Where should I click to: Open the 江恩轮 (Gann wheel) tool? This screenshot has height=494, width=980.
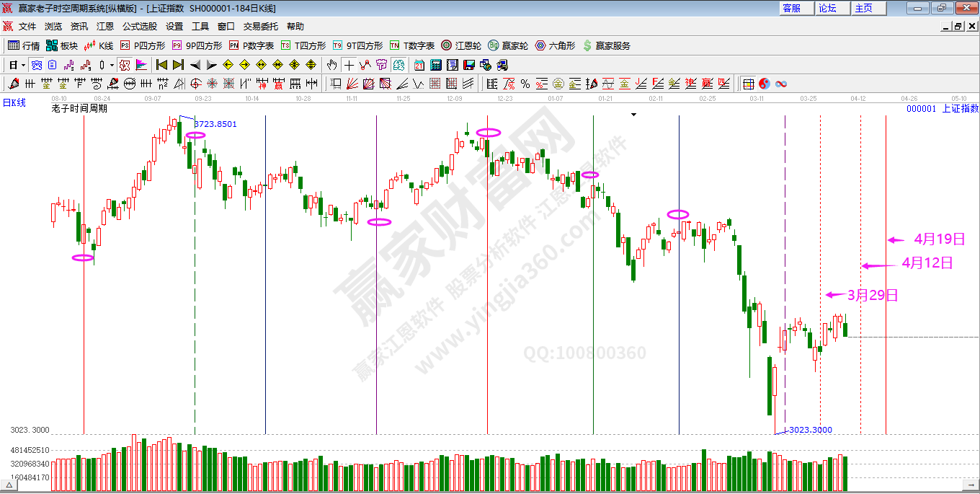click(461, 45)
